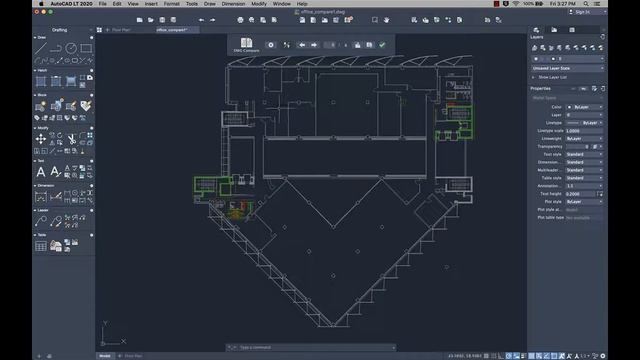Toggle the Text panel pin dot

(91, 161)
